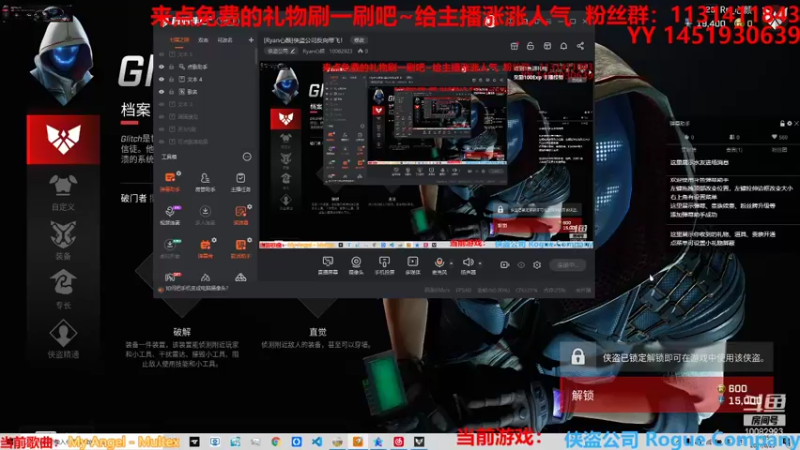This screenshot has width=800, height=450.
Task: Open the 自定义 customization armor icon
Action: tap(63, 185)
